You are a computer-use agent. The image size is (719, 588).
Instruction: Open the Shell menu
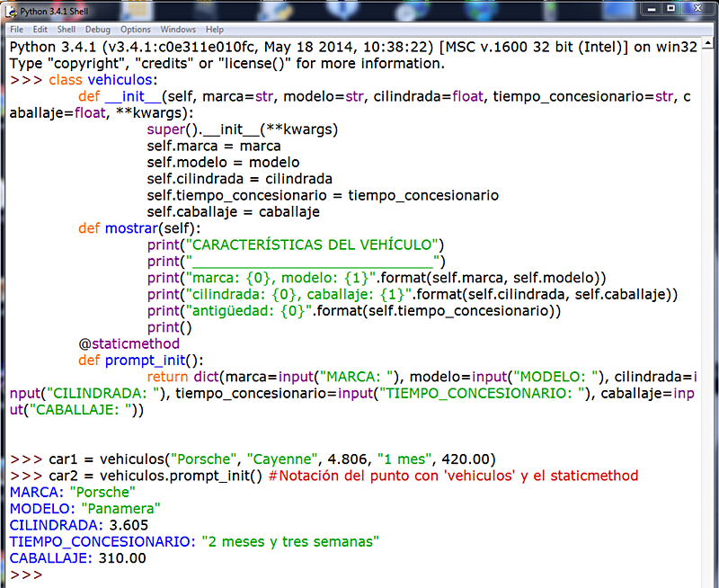(x=66, y=30)
